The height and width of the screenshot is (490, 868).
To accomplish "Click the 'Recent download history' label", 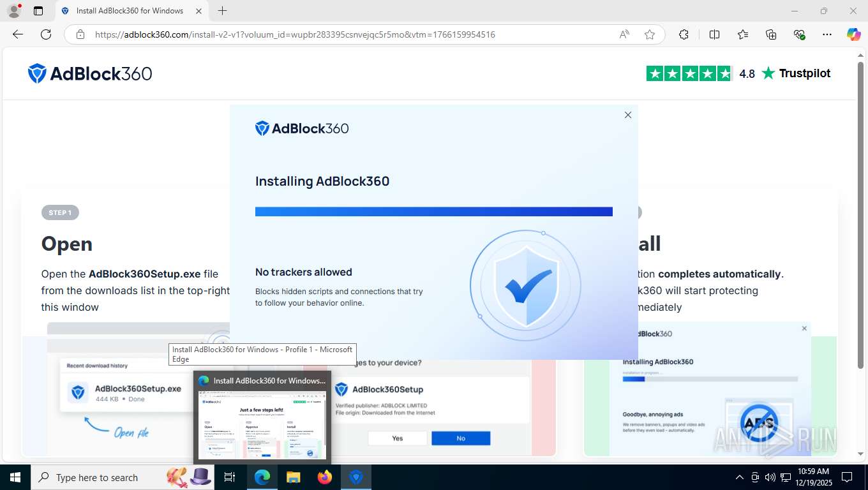I will pos(97,366).
